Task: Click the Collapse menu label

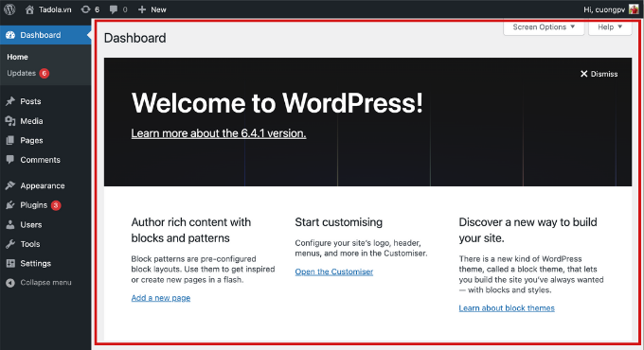Action: point(46,282)
